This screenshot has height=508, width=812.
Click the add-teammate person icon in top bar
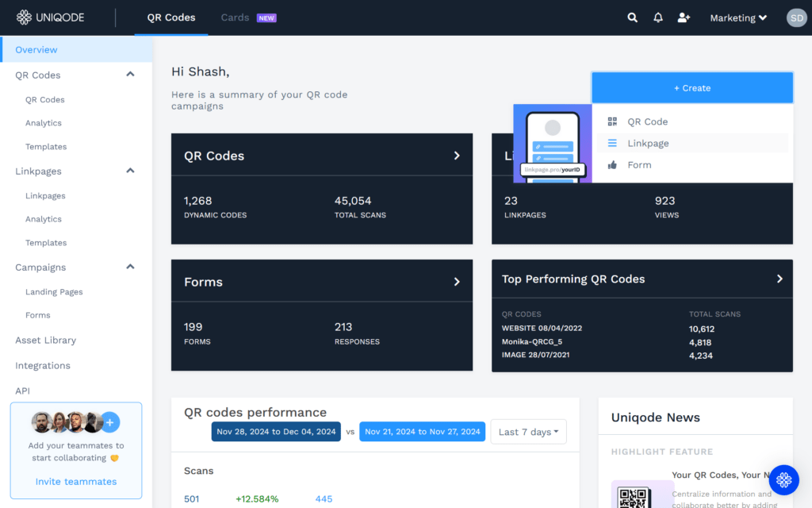coord(684,17)
